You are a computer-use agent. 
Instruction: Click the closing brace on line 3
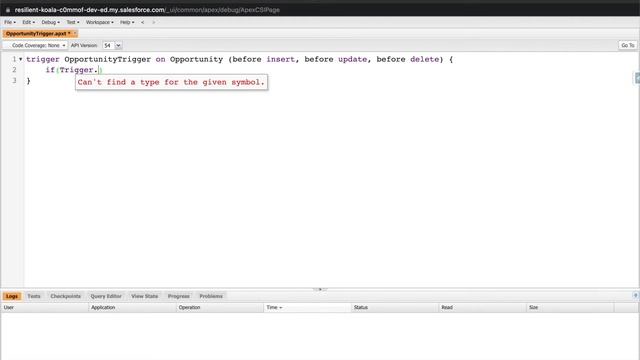tap(29, 81)
